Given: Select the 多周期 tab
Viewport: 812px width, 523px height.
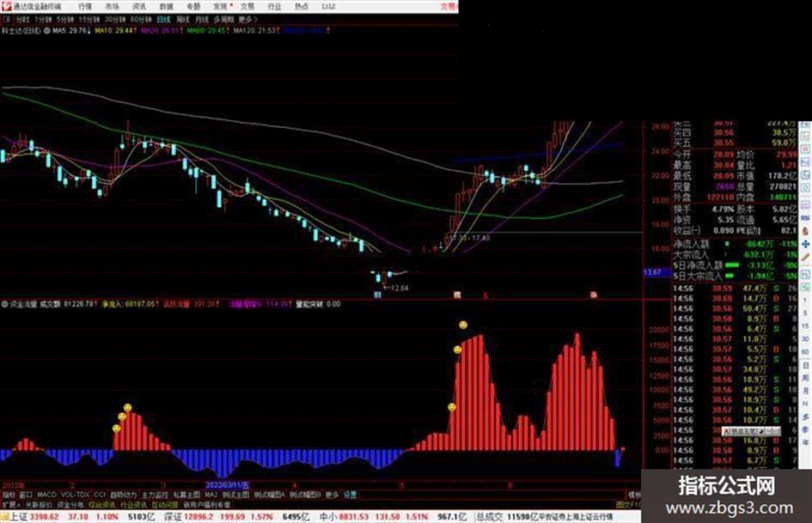Looking at the screenshot, I should [223, 19].
